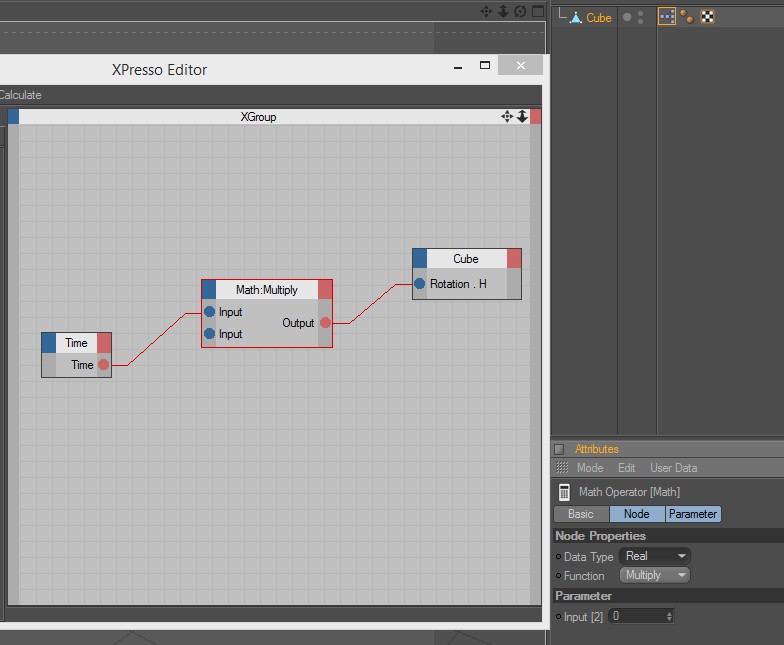The image size is (784, 645).
Task: Click the Attributes panel grip icon
Action: 562,468
